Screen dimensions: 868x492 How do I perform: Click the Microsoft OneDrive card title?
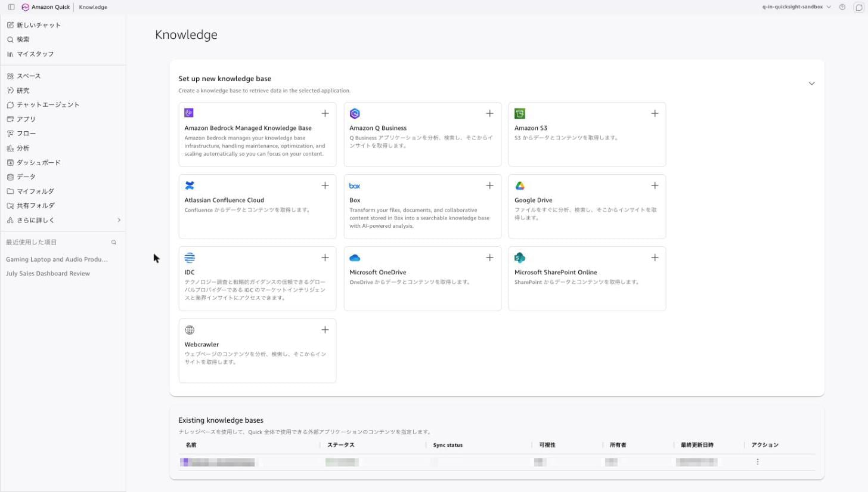[378, 273]
